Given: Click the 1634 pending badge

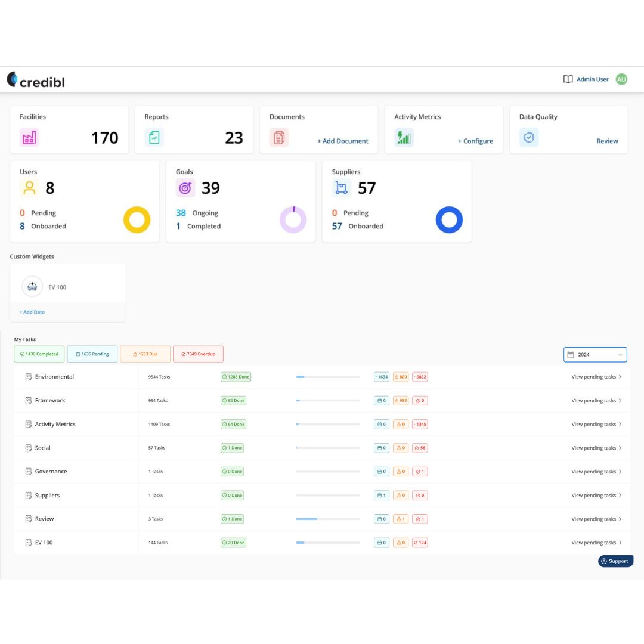Looking at the screenshot, I should [x=382, y=377].
